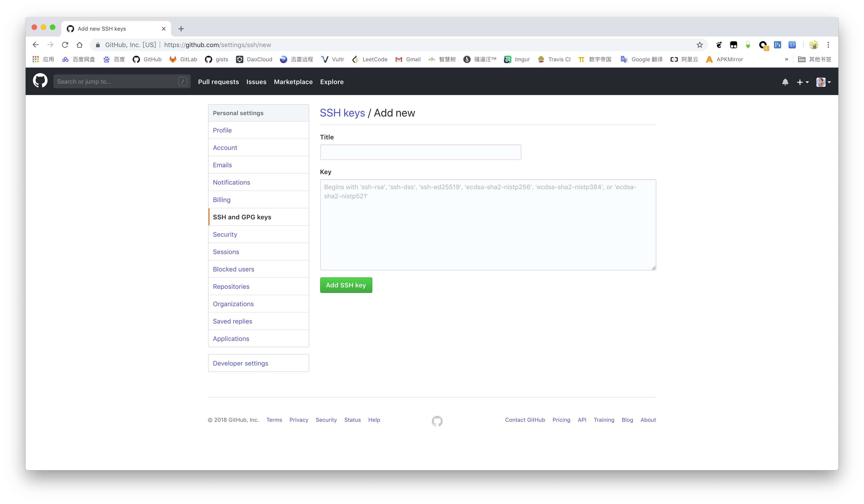Focus the Title input field
Viewport: 864px width, 504px height.
(420, 152)
